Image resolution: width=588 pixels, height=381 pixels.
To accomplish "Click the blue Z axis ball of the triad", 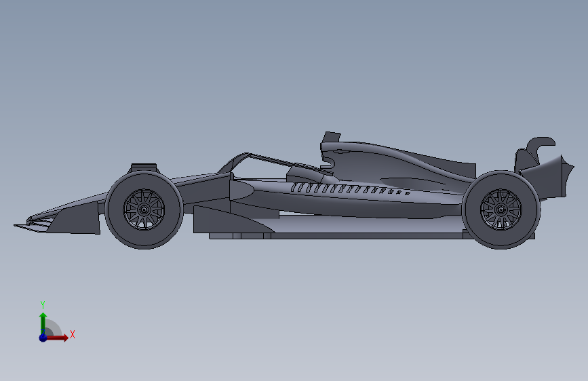I will click(x=43, y=338).
